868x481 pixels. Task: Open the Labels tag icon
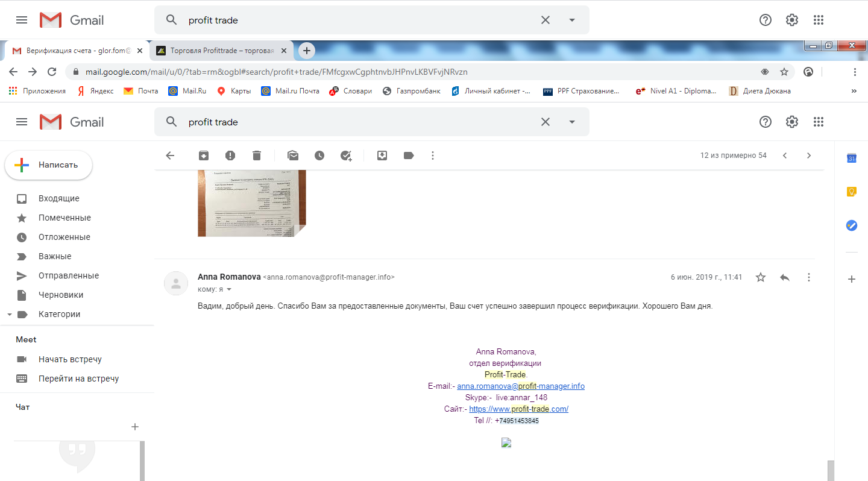pos(409,156)
